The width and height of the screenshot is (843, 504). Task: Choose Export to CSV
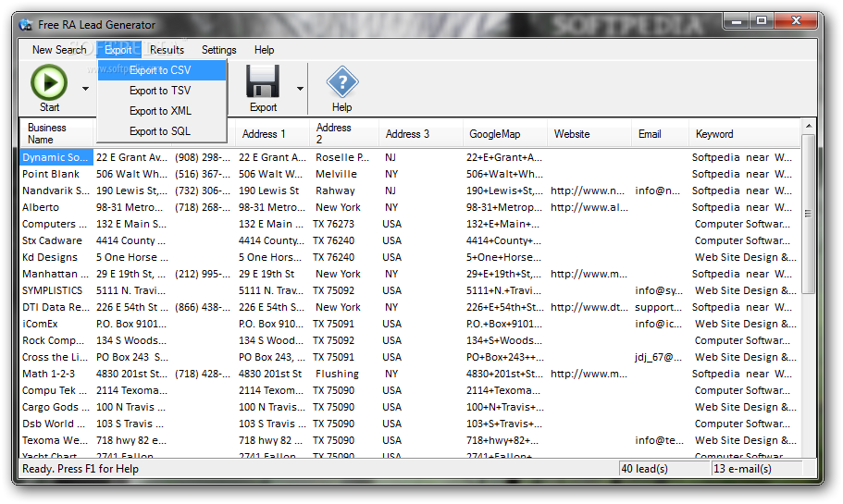pos(161,70)
